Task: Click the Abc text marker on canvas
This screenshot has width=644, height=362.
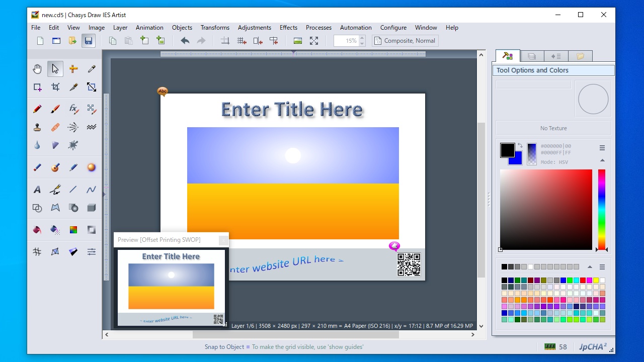Action: (x=162, y=92)
